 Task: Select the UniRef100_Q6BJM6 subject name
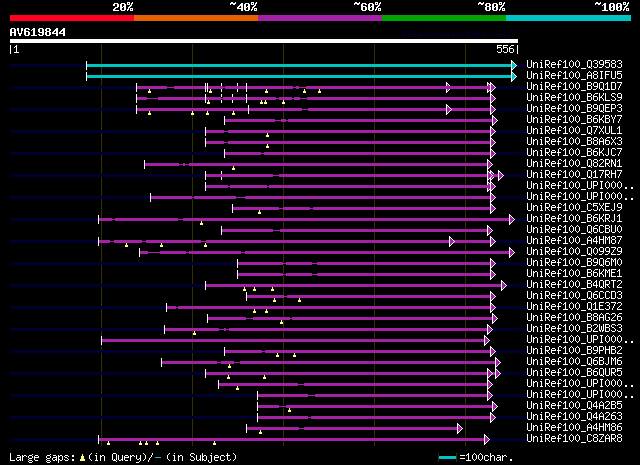[x=574, y=362]
